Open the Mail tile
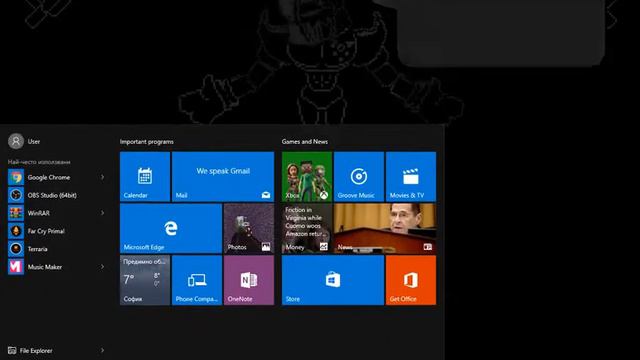Image resolution: width=640 pixels, height=360 pixels. pyautogui.click(x=223, y=177)
